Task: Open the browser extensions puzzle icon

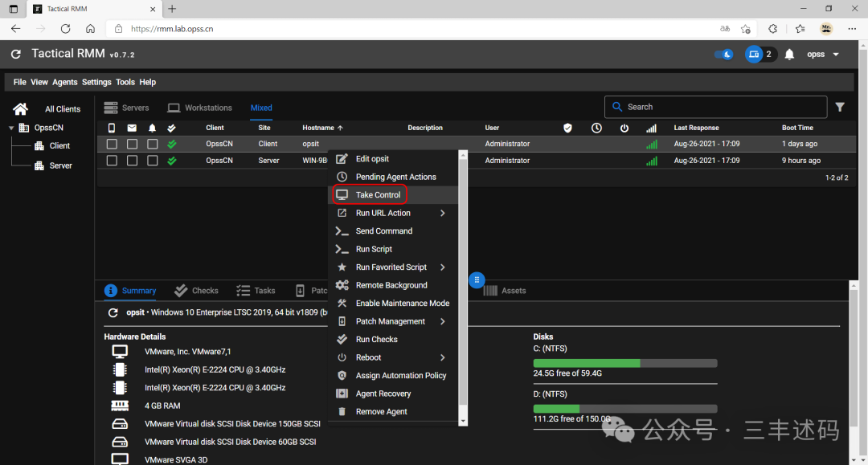Action: 773,29
